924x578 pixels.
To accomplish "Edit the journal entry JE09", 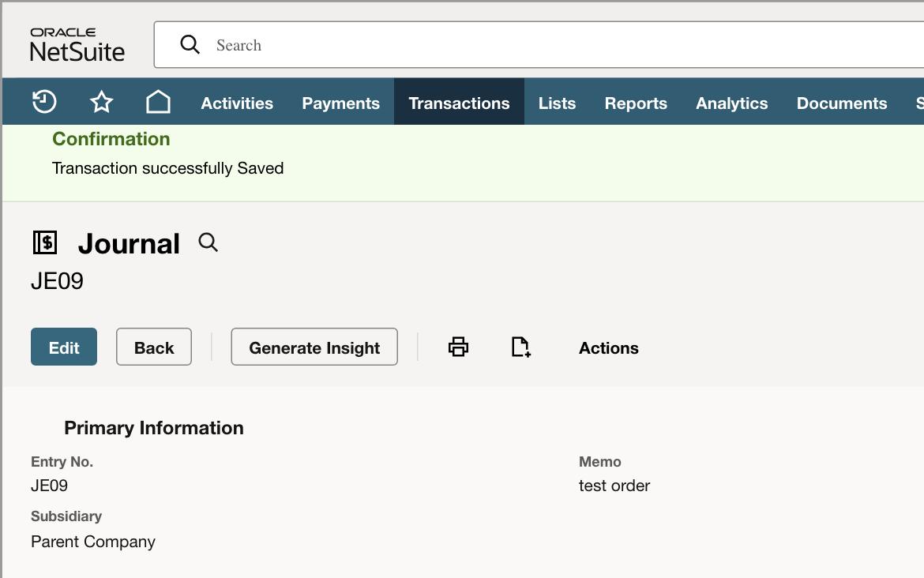I will [x=64, y=347].
